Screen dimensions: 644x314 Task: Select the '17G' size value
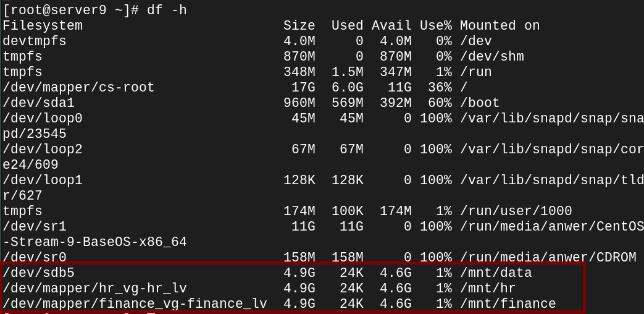tap(303, 87)
